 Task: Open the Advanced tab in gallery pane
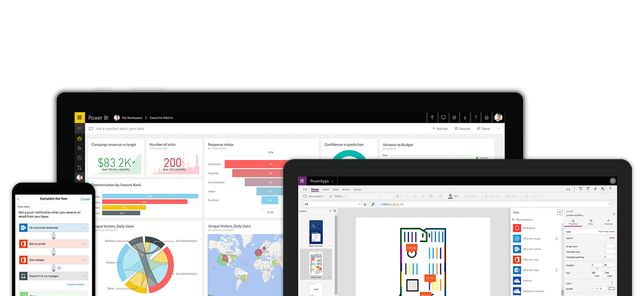[x=608, y=222]
